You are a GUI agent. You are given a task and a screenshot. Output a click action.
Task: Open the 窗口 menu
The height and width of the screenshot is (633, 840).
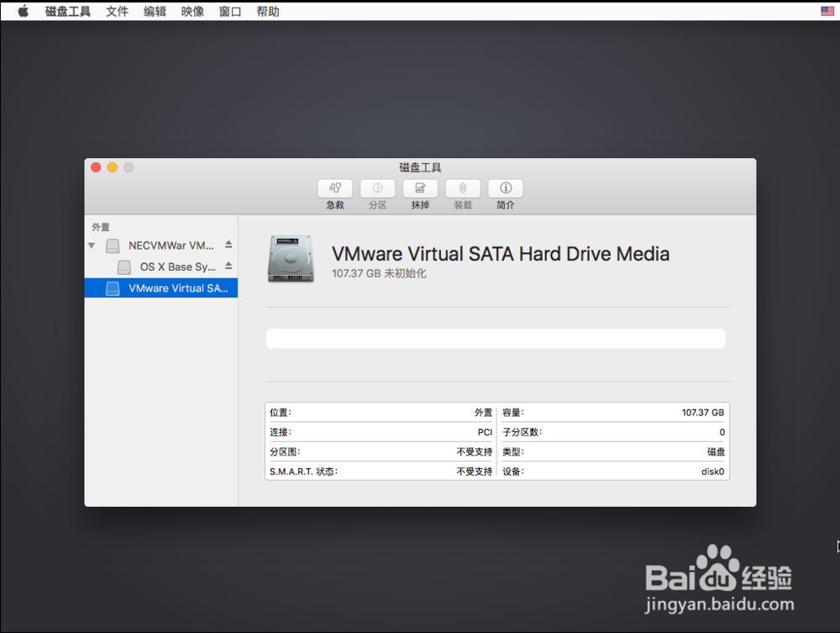[230, 11]
